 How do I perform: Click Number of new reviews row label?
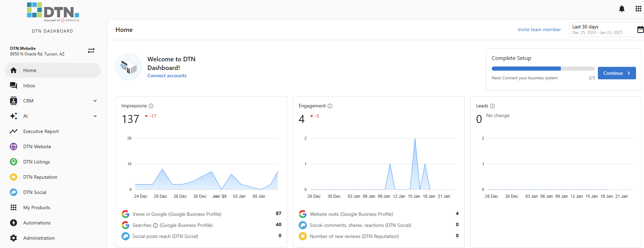click(x=354, y=236)
